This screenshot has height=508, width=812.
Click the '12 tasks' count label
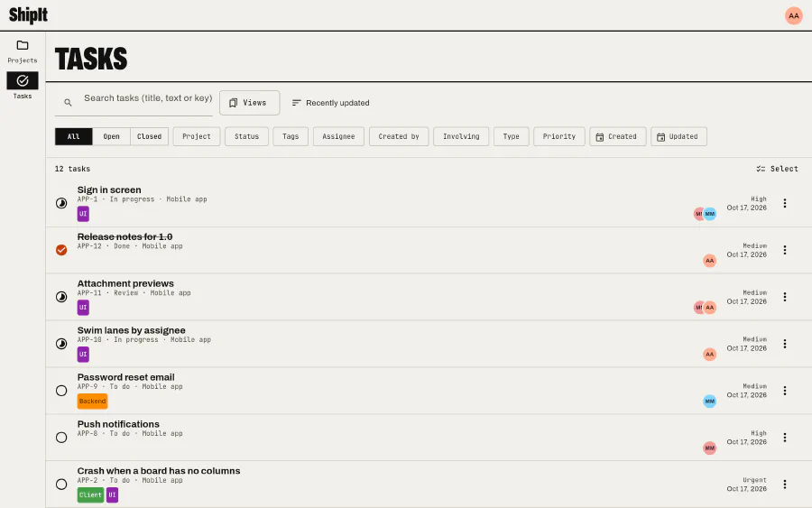72,169
